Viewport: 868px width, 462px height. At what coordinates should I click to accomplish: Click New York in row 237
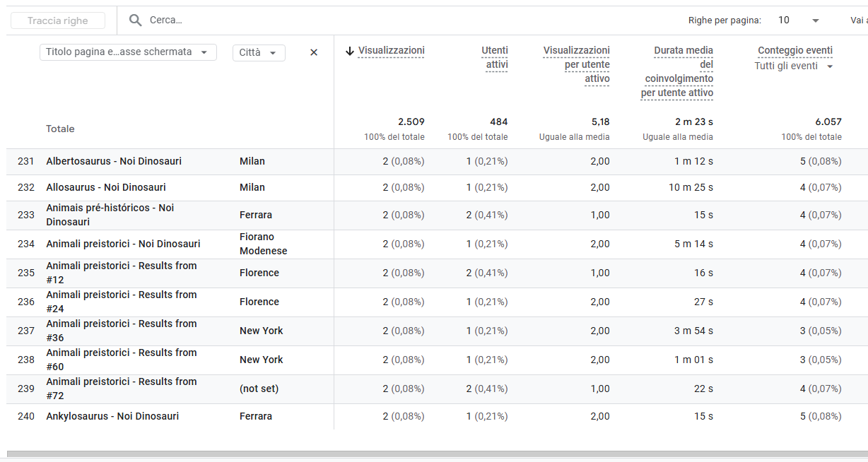262,331
